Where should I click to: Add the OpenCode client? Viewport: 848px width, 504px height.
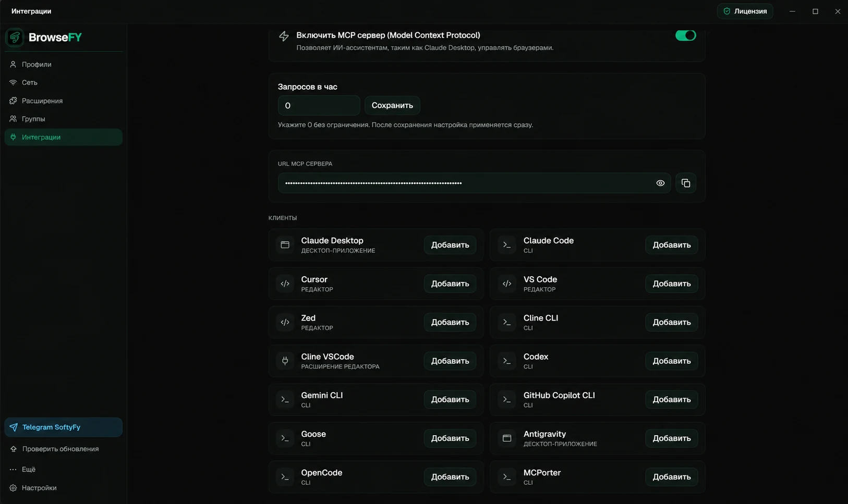450,476
